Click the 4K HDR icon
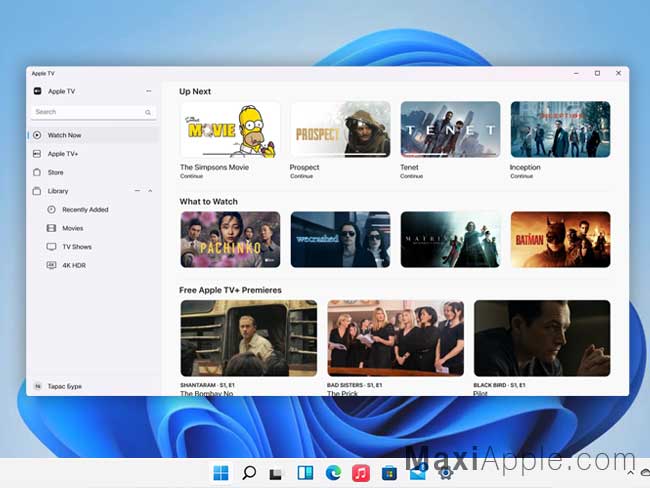 [51, 265]
